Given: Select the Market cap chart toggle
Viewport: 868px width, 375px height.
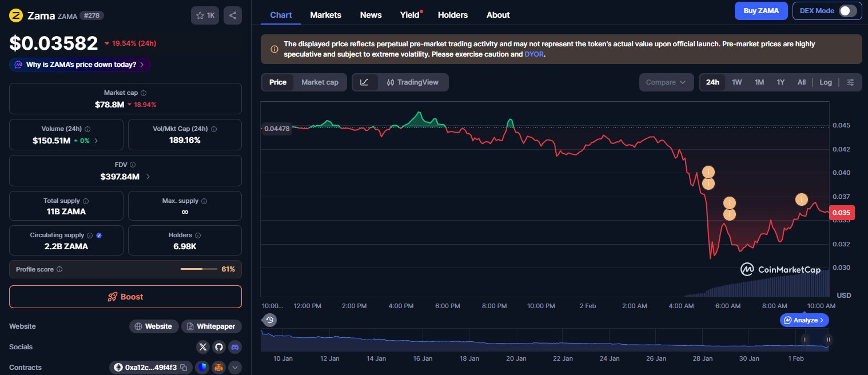Looking at the screenshot, I should tap(320, 82).
